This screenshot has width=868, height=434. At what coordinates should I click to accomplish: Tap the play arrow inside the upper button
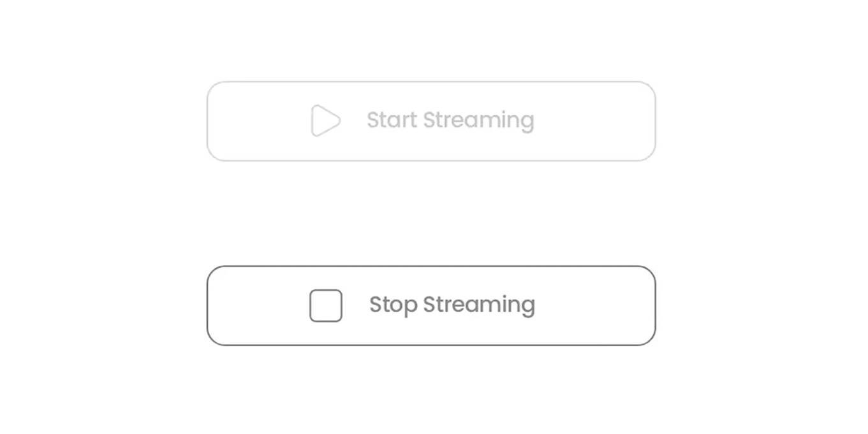(324, 120)
